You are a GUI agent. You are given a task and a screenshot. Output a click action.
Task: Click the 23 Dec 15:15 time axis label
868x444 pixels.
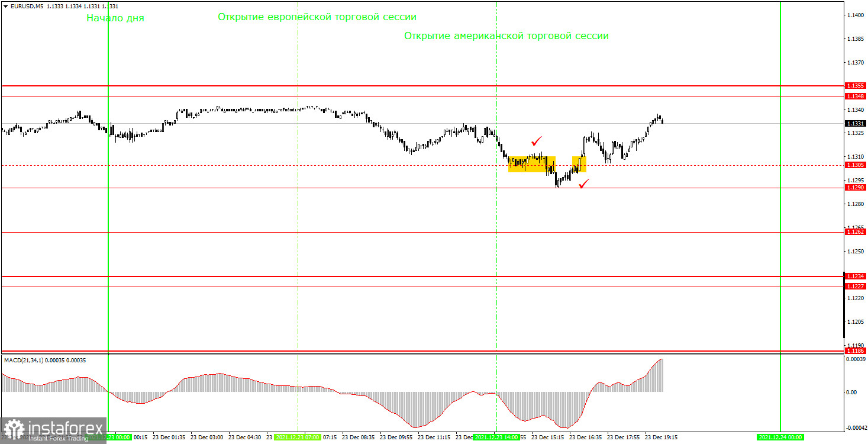point(548,437)
